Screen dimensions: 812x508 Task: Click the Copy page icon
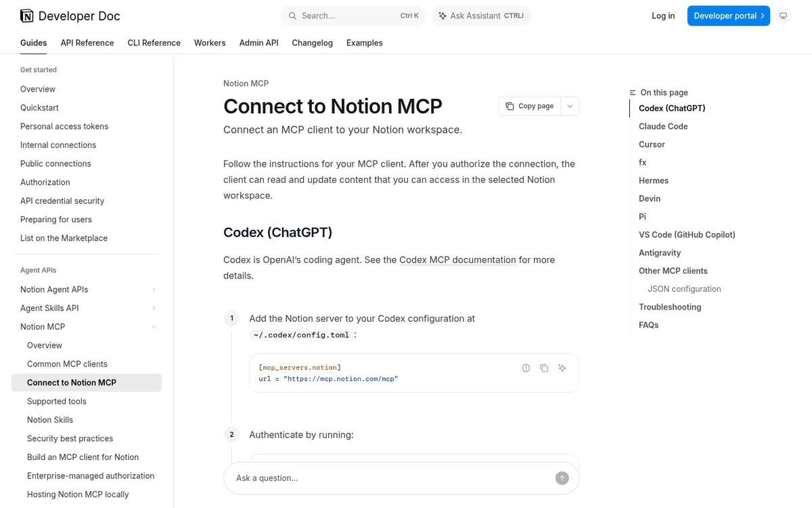510,106
